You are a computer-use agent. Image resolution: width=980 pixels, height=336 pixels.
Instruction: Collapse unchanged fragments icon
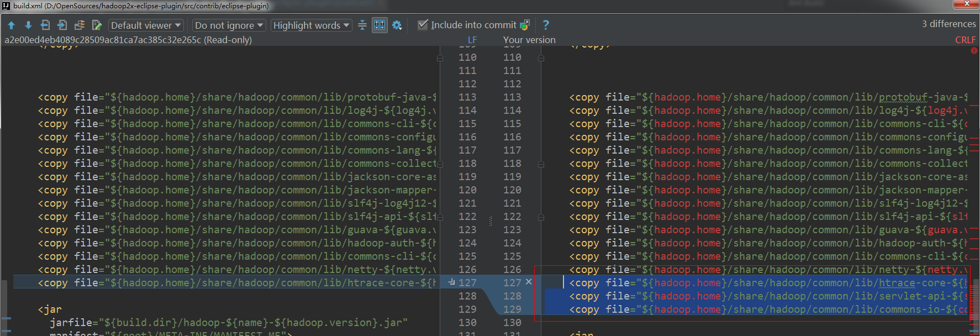[x=362, y=25]
